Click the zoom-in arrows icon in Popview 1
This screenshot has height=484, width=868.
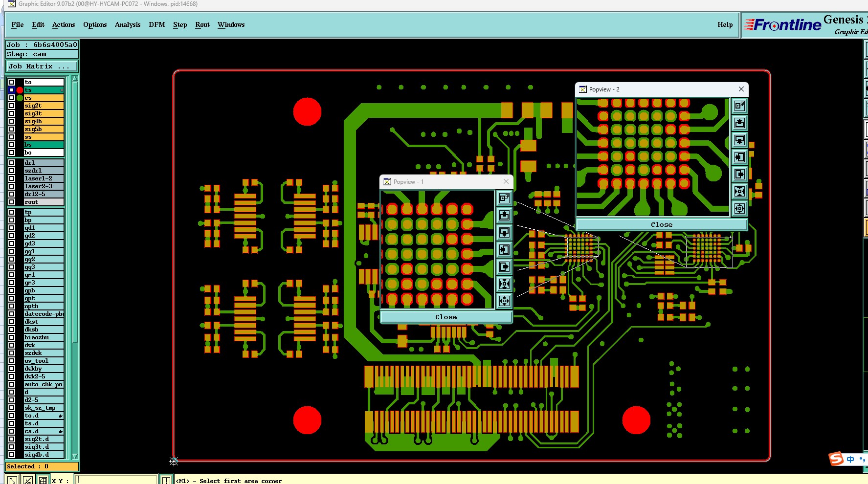[x=504, y=284]
